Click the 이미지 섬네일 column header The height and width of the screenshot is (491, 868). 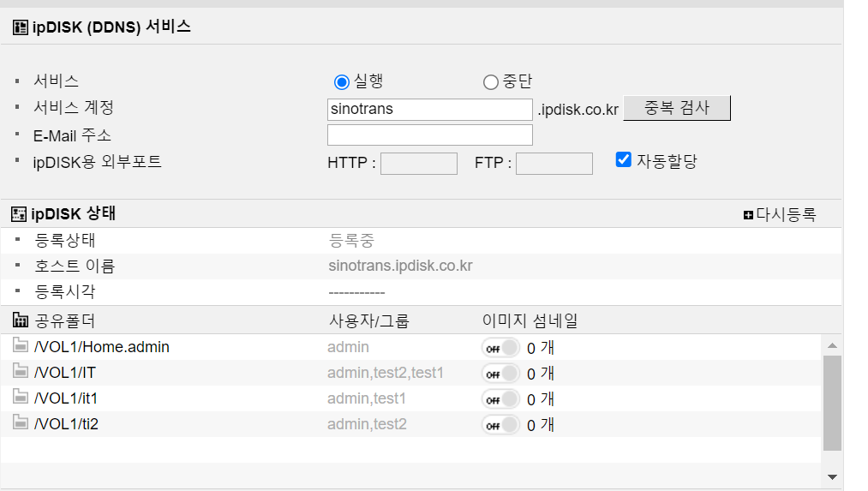click(530, 320)
